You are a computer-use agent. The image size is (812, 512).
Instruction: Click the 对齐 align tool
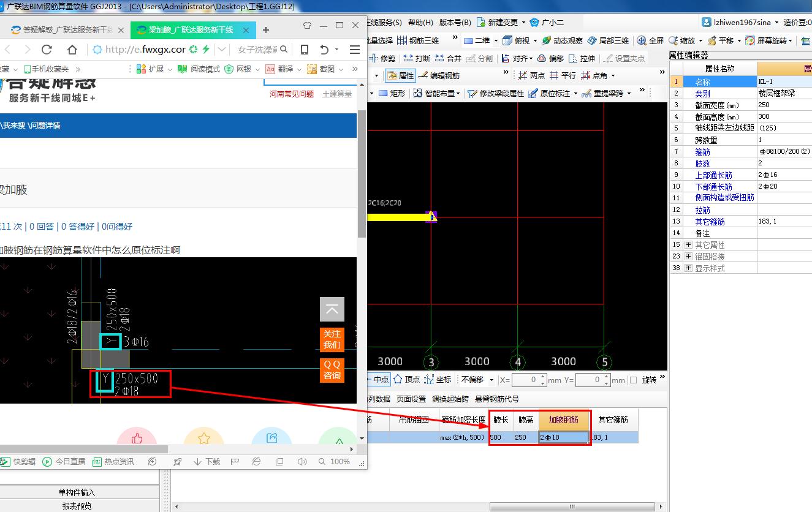(514, 58)
